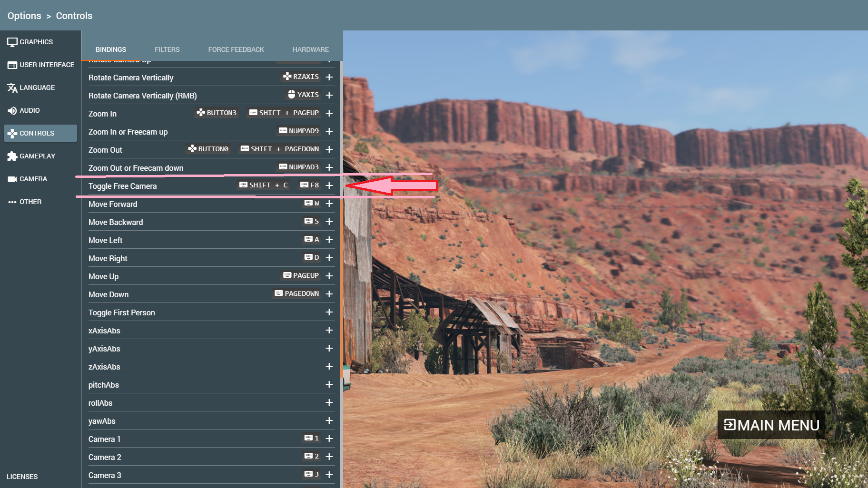This screenshot has width=868, height=488.
Task: Select the Toggle Free Camera row label
Action: coord(122,186)
